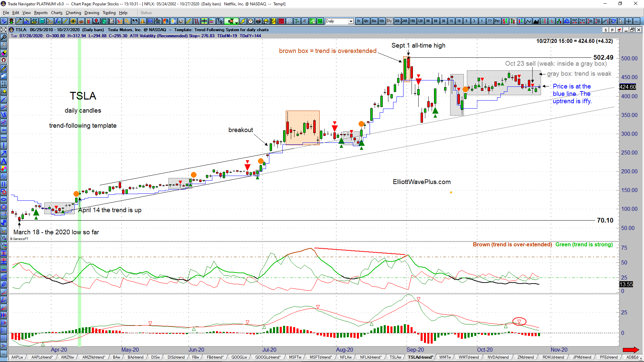The height and width of the screenshot is (362, 644).
Task: Click the red scroll arrow at bottom right
Action: 631,350
